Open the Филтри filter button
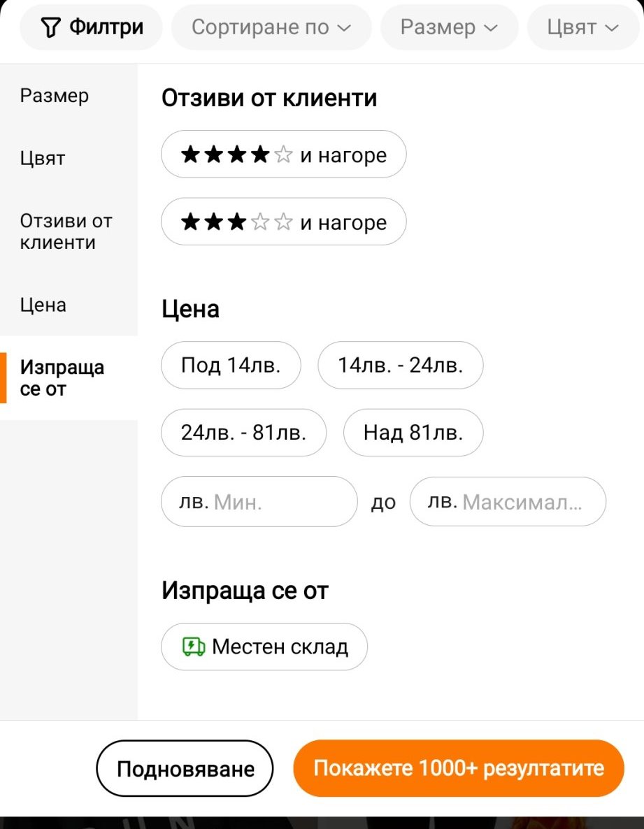This screenshot has height=829, width=644. (x=92, y=27)
